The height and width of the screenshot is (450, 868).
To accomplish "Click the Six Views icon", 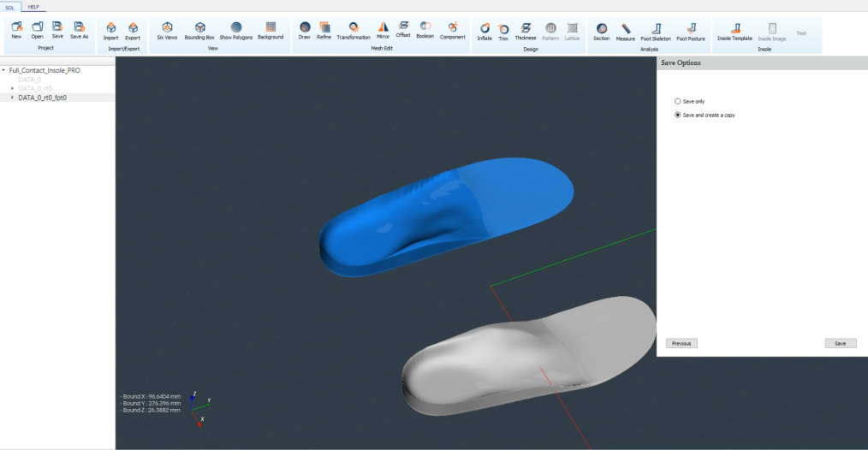I will [x=166, y=28].
